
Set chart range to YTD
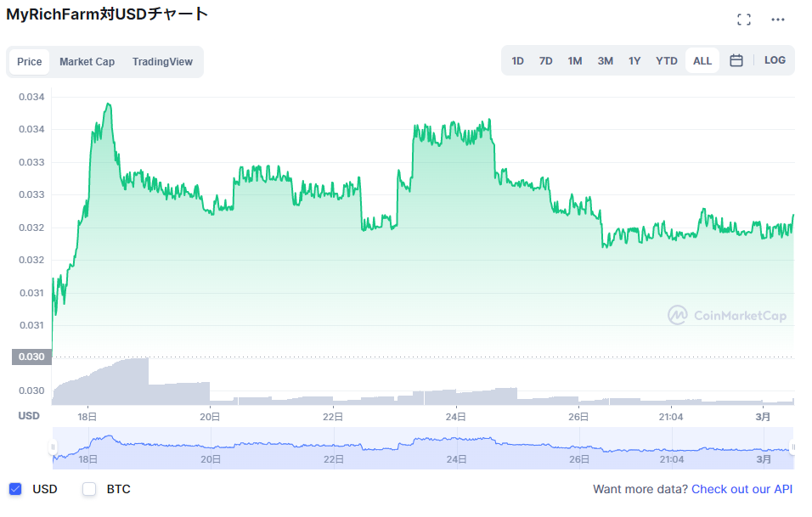click(x=666, y=61)
